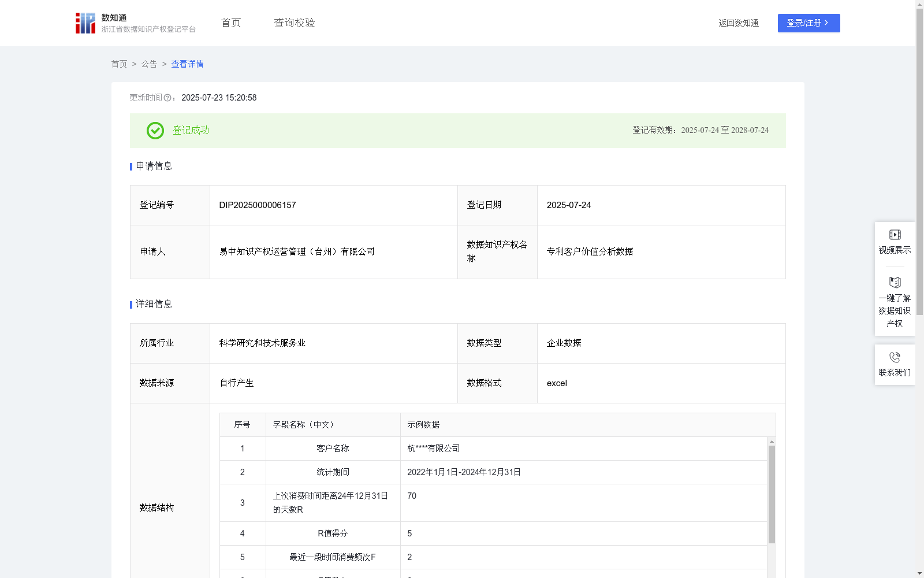924x578 pixels.
Task: Select data source value 自行产生
Action: click(237, 383)
